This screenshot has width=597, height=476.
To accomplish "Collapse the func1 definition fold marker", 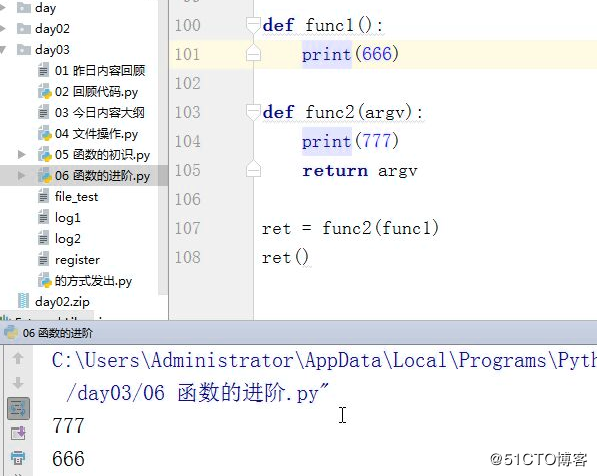I will pyautogui.click(x=253, y=25).
